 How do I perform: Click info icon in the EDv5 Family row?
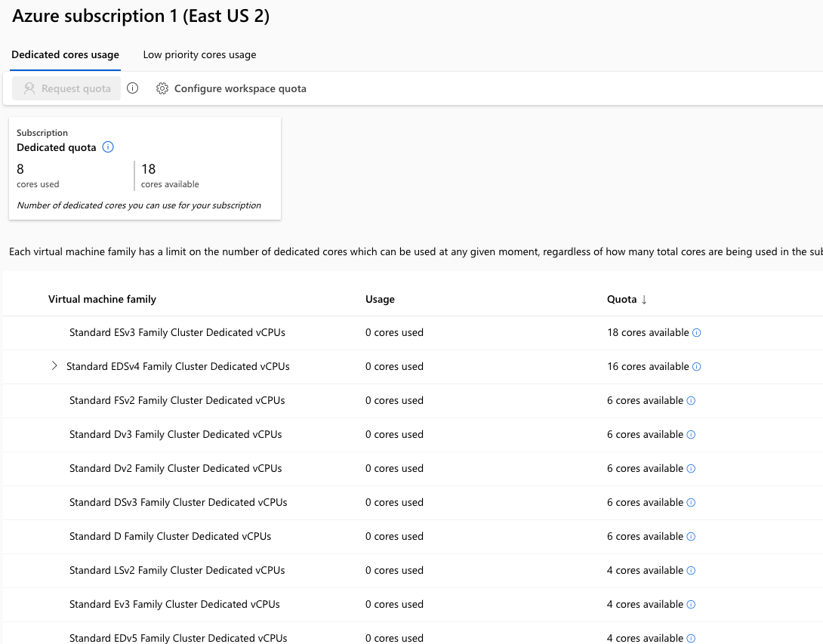pyautogui.click(x=692, y=638)
